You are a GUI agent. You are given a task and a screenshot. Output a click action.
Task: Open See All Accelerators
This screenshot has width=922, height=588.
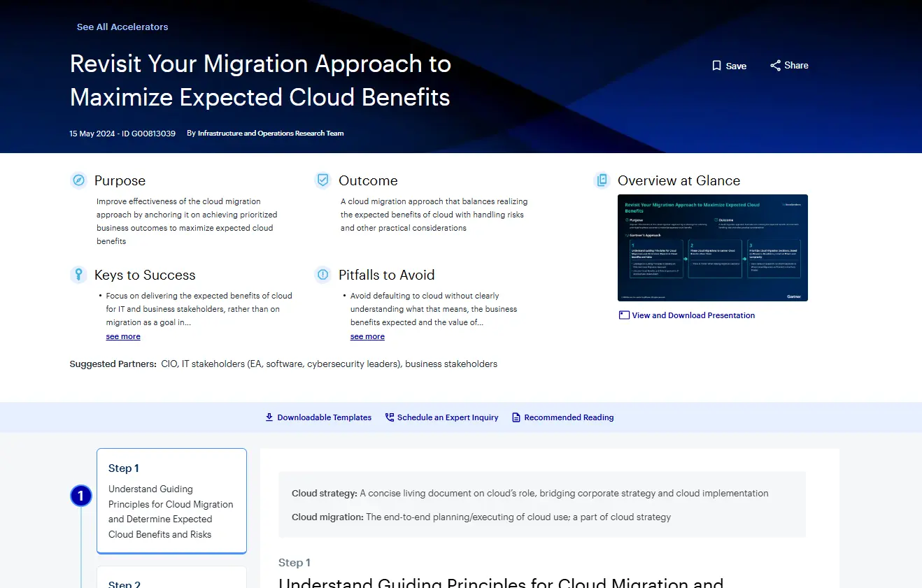(122, 27)
